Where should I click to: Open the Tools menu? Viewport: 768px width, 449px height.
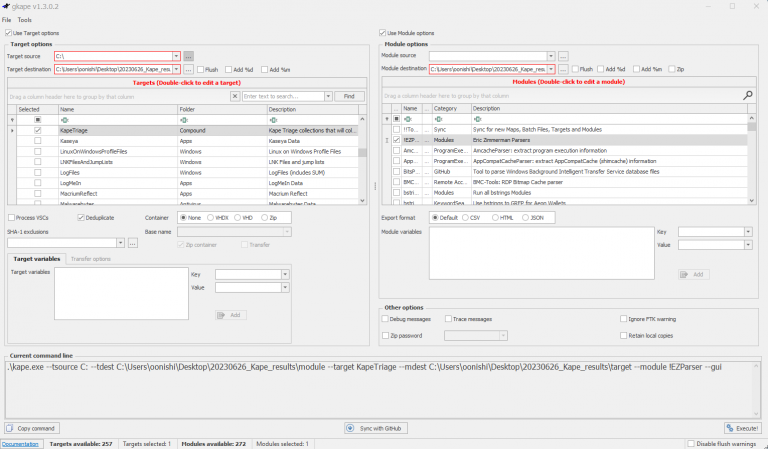24,20
